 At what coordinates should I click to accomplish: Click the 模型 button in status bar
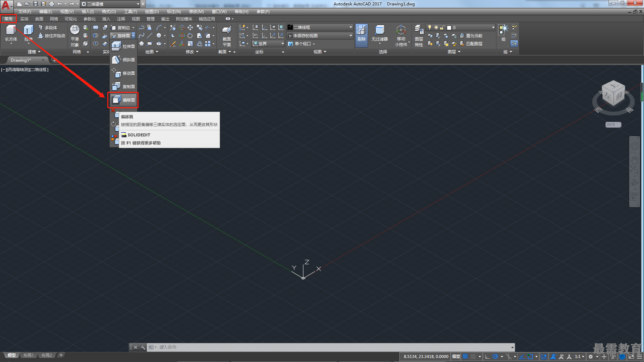click(x=456, y=357)
